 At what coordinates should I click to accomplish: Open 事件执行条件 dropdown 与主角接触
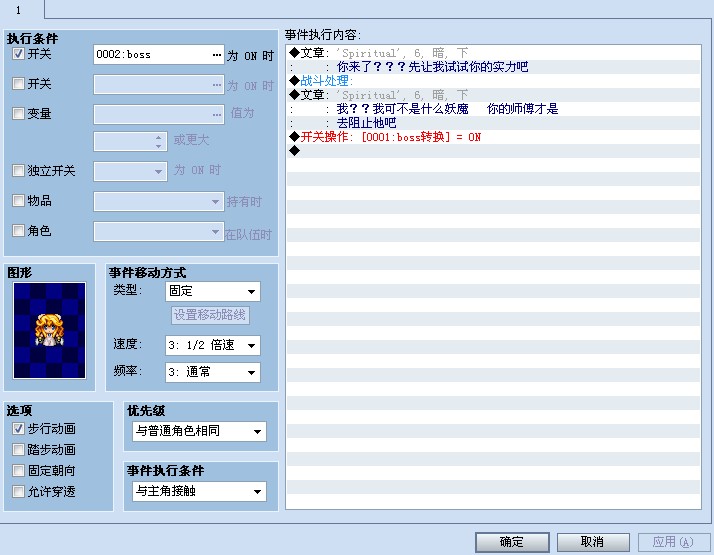(199, 491)
